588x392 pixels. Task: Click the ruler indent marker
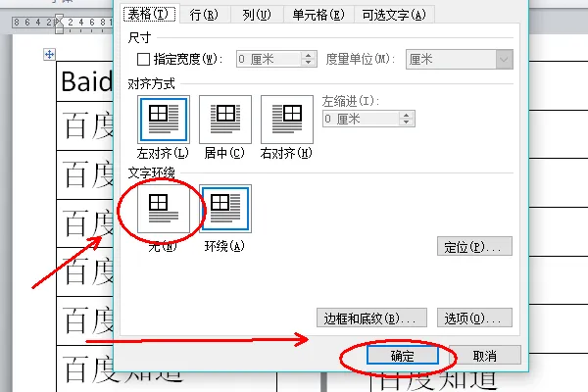click(59, 24)
